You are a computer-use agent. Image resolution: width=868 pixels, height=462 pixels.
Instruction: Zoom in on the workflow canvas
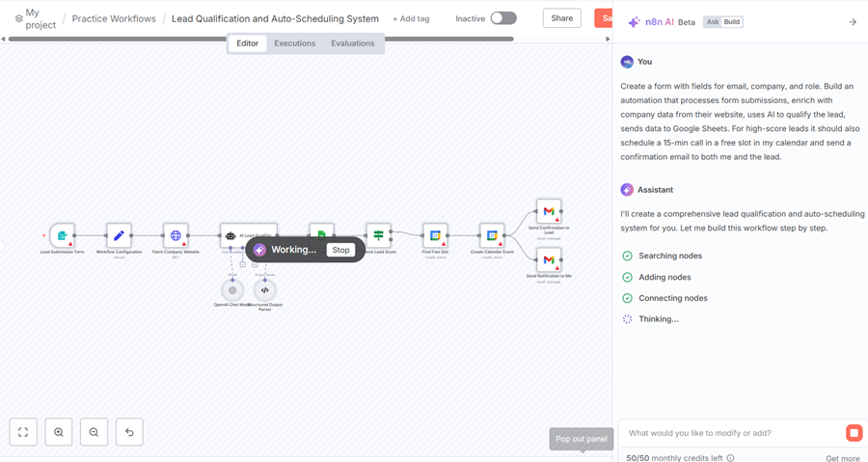[x=59, y=432]
